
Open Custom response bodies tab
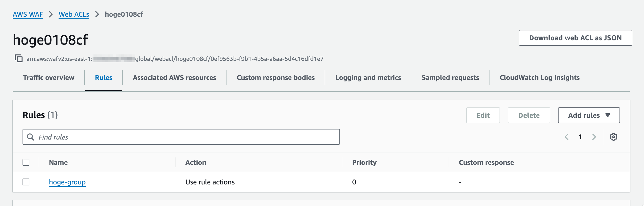pyautogui.click(x=275, y=78)
